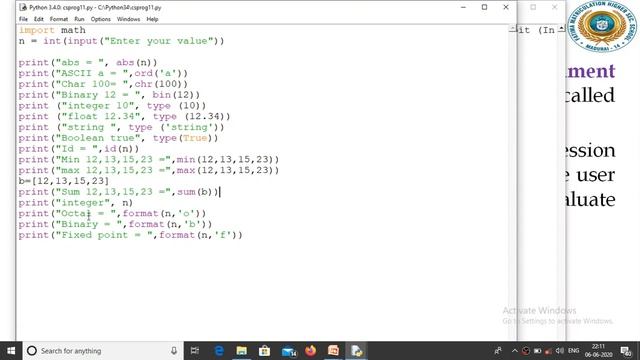Click inside Search for anything box
This screenshot has height=360, width=640.
[x=103, y=351]
